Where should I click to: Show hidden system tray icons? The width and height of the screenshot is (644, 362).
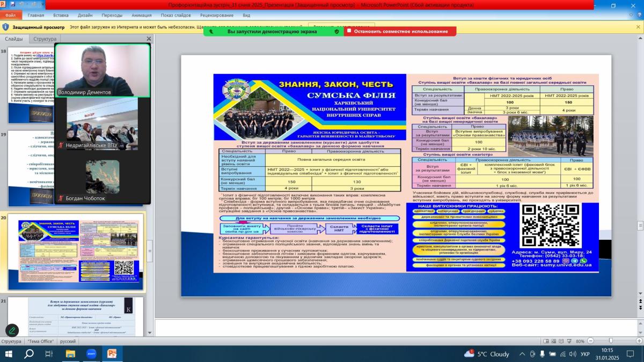tap(522, 354)
